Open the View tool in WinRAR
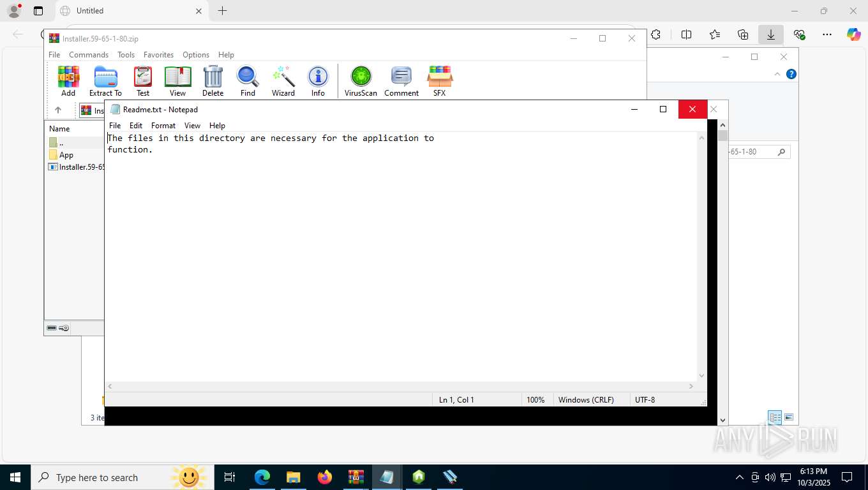 177,81
